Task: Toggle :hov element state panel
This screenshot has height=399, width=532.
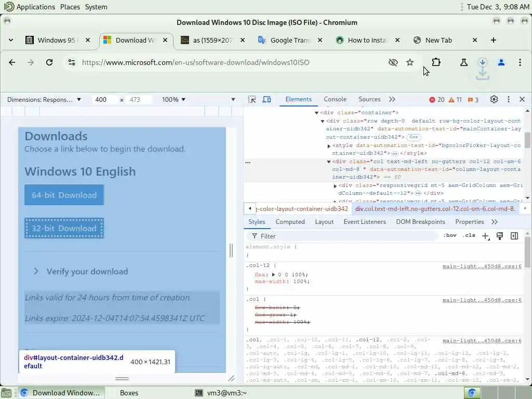Action: coord(450,235)
